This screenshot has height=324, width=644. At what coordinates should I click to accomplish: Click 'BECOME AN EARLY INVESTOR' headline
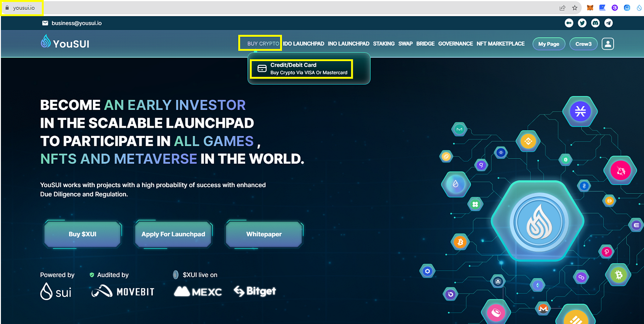tap(143, 105)
